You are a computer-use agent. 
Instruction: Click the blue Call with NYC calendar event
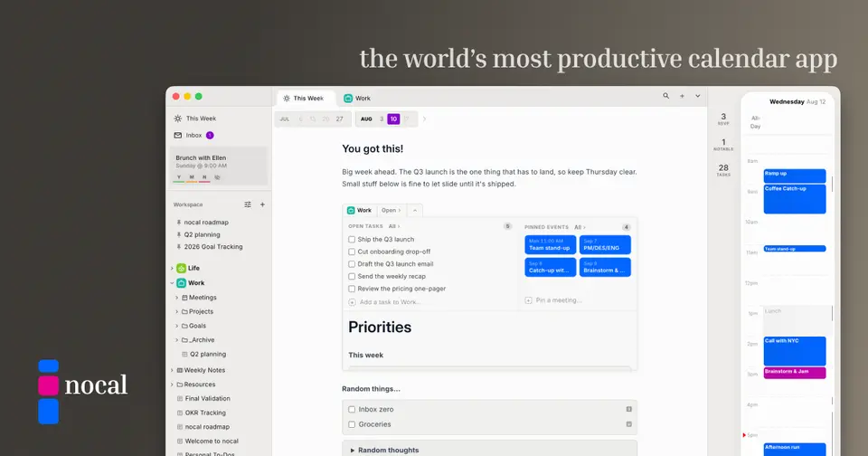pyautogui.click(x=795, y=351)
